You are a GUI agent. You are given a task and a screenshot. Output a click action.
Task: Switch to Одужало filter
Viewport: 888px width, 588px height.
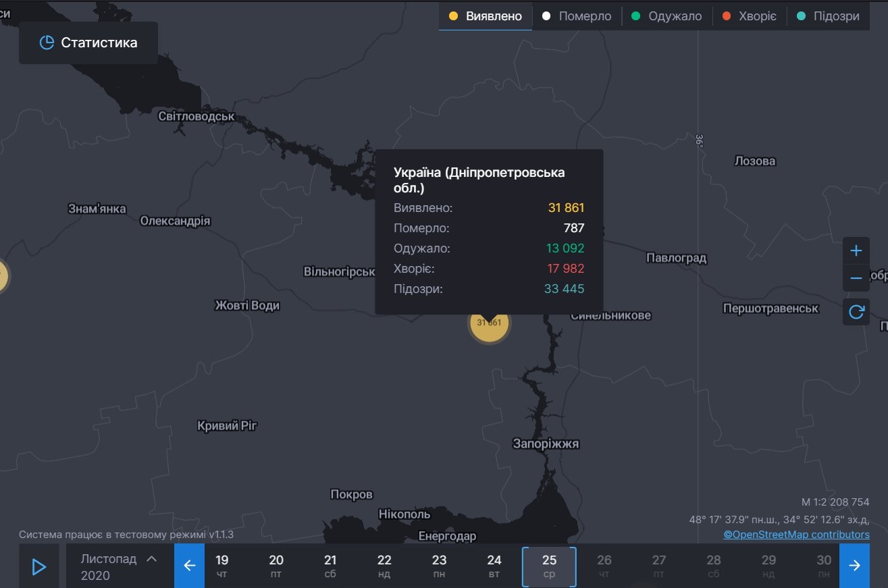pyautogui.click(x=667, y=16)
